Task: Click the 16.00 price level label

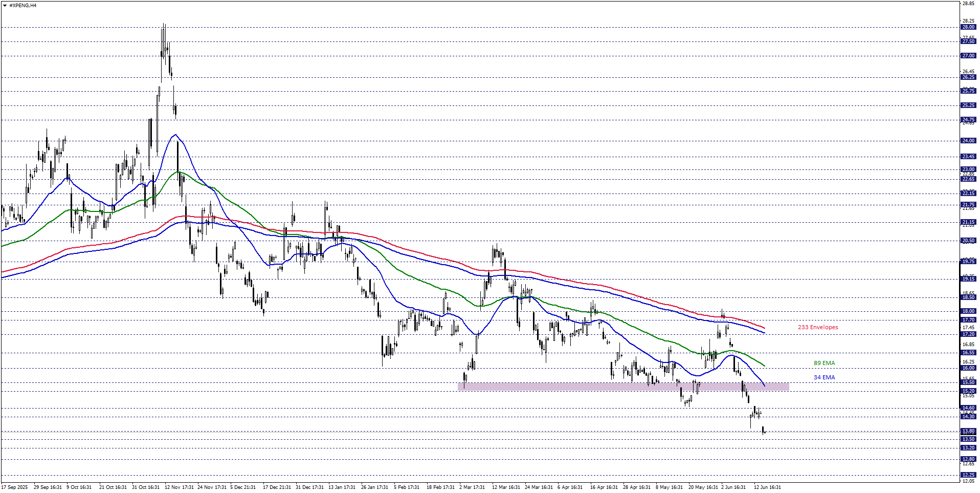Action: click(968, 368)
